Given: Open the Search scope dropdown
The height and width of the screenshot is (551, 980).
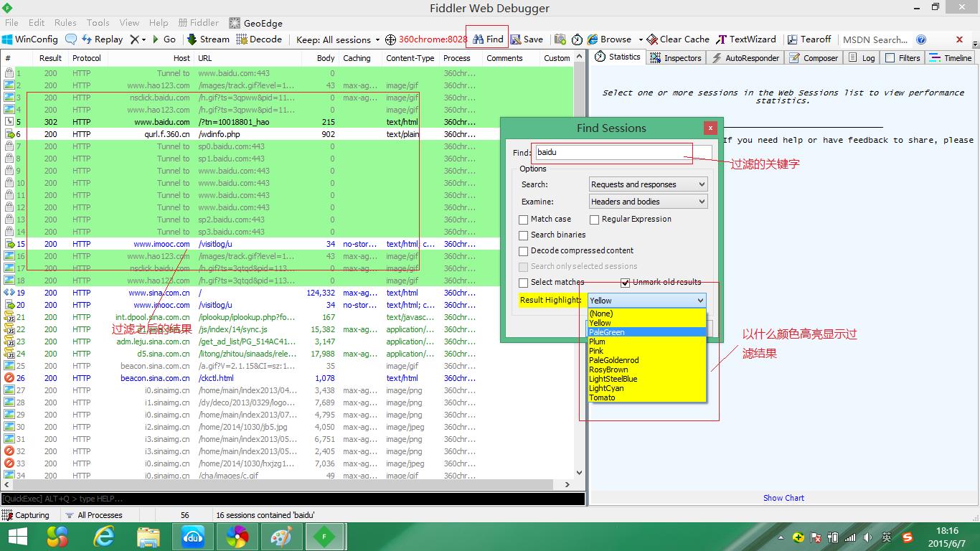Looking at the screenshot, I should pyautogui.click(x=648, y=184).
